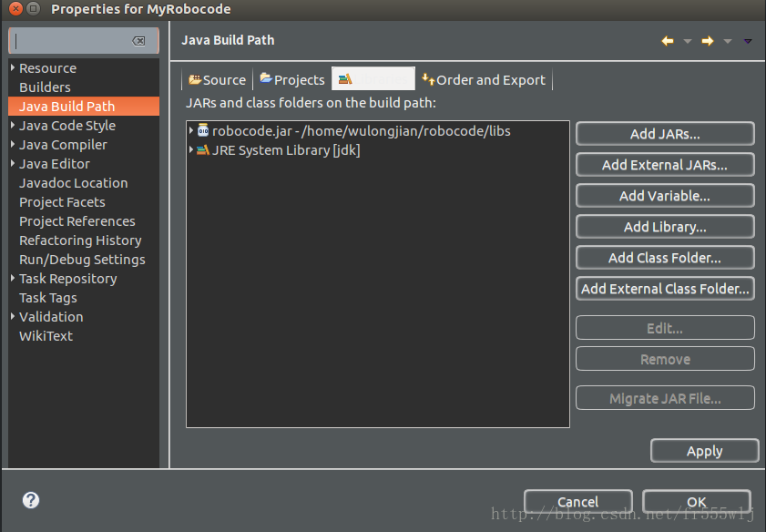This screenshot has height=532, width=766.
Task: Select the Validation label
Action: tap(51, 317)
